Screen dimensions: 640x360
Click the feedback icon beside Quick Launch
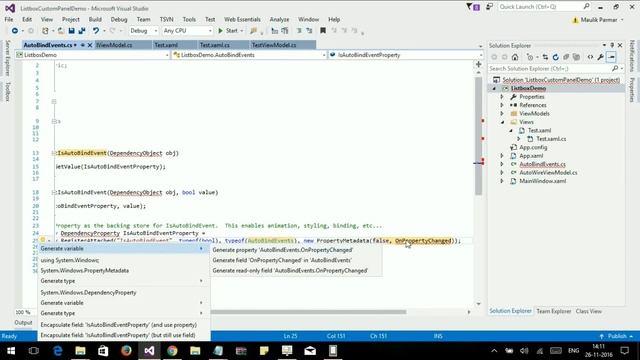[489, 7]
